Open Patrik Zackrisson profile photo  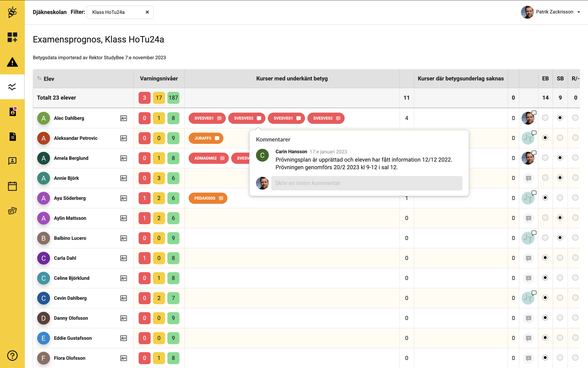tap(527, 12)
